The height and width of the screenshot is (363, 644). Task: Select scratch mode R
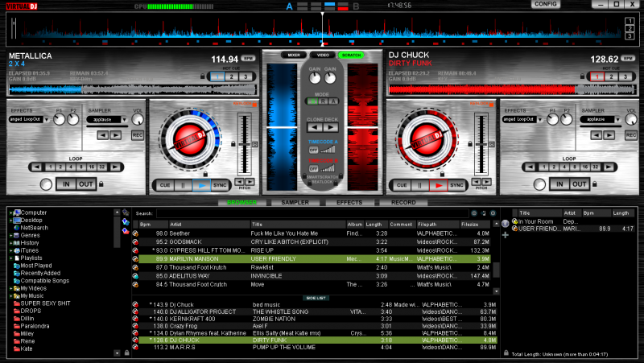pos(323,101)
